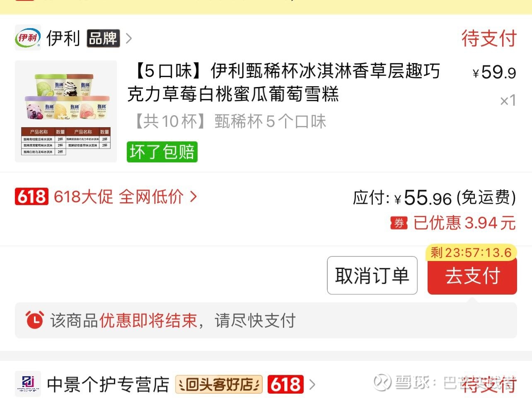Tap the Yili brand logo icon
Image resolution: width=532 pixels, height=399 pixels.
(x=28, y=38)
